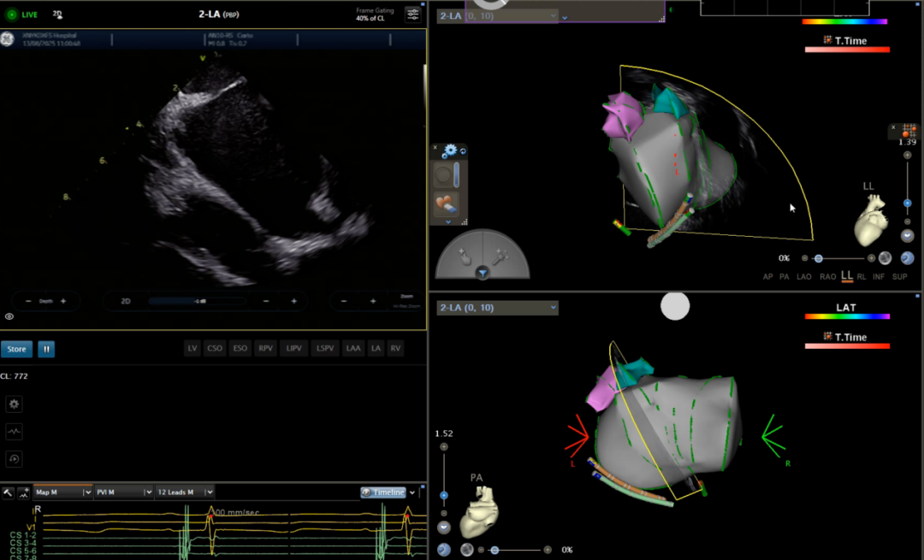Pause live ultrasound acquisition
Screen dimensions: 924x560
coord(45,349)
